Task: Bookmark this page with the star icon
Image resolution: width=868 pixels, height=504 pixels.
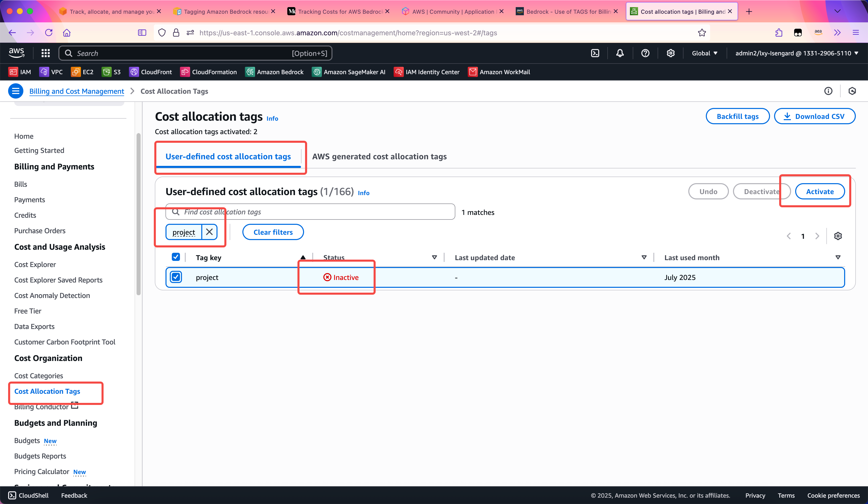Action: [x=702, y=33]
